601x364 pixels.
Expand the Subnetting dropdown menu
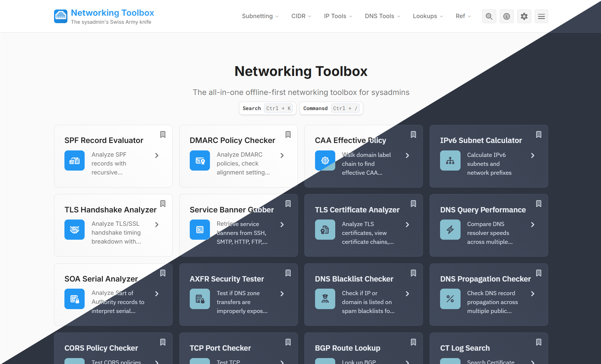pyautogui.click(x=260, y=16)
